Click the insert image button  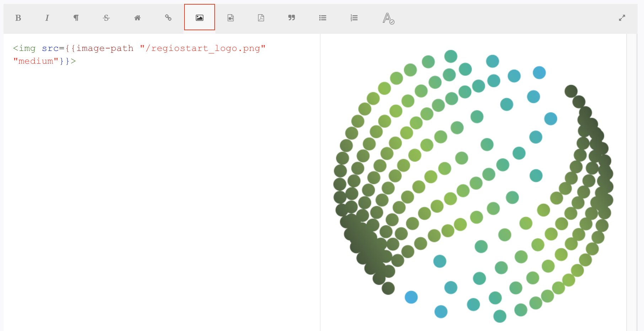(199, 18)
